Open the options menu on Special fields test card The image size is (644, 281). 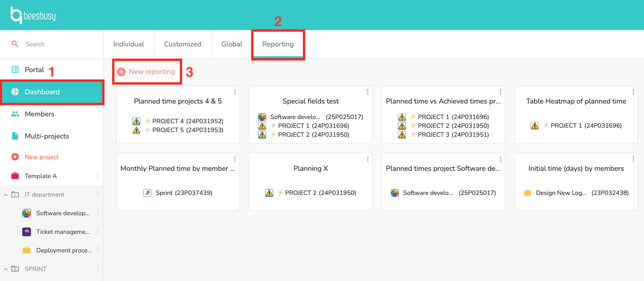click(x=368, y=91)
